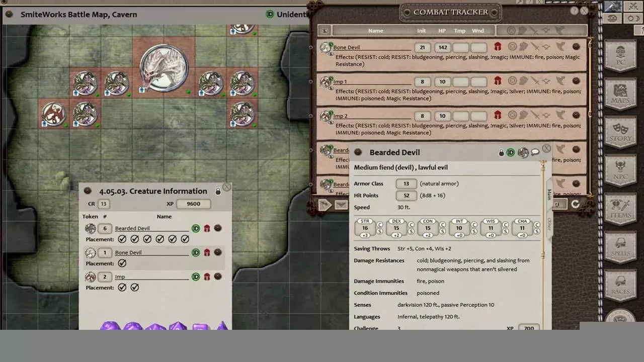Screen dimensions: 644x362
Task: Open the Imp 1 link in Combat Tracker
Action: coord(576,81)
